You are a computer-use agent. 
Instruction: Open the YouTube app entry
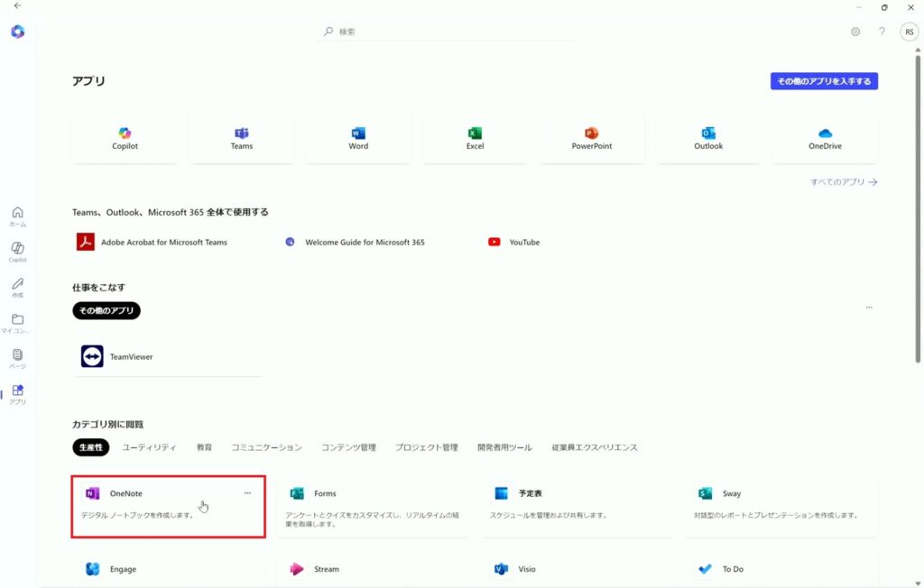coord(513,243)
